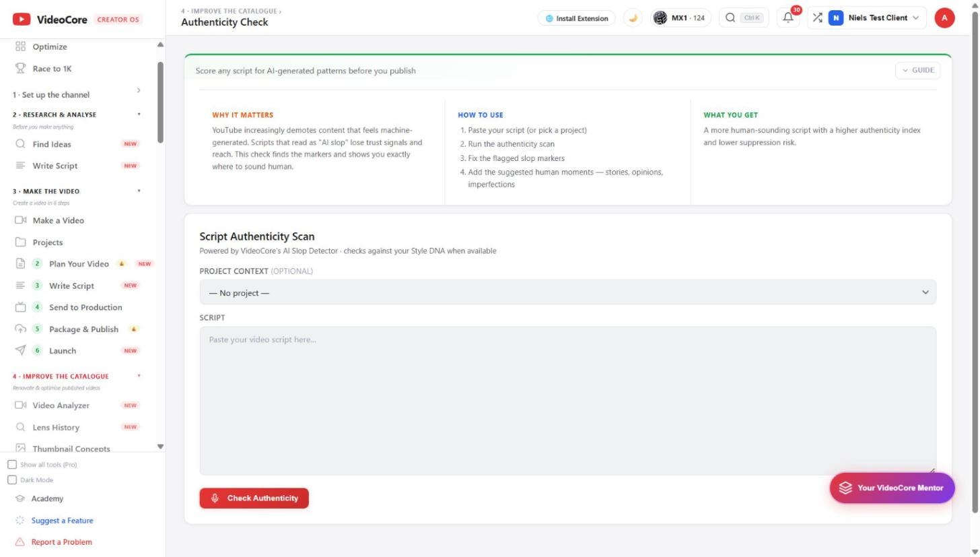The height and width of the screenshot is (557, 980).
Task: Toggle the moon dark-theme icon in header
Action: pyautogui.click(x=633, y=18)
